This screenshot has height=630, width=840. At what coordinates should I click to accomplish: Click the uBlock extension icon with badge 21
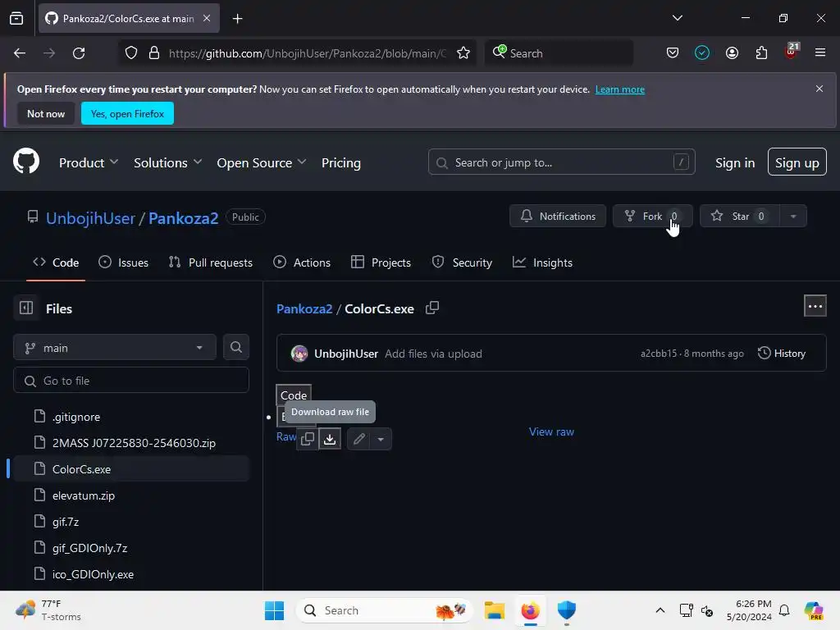click(792, 52)
